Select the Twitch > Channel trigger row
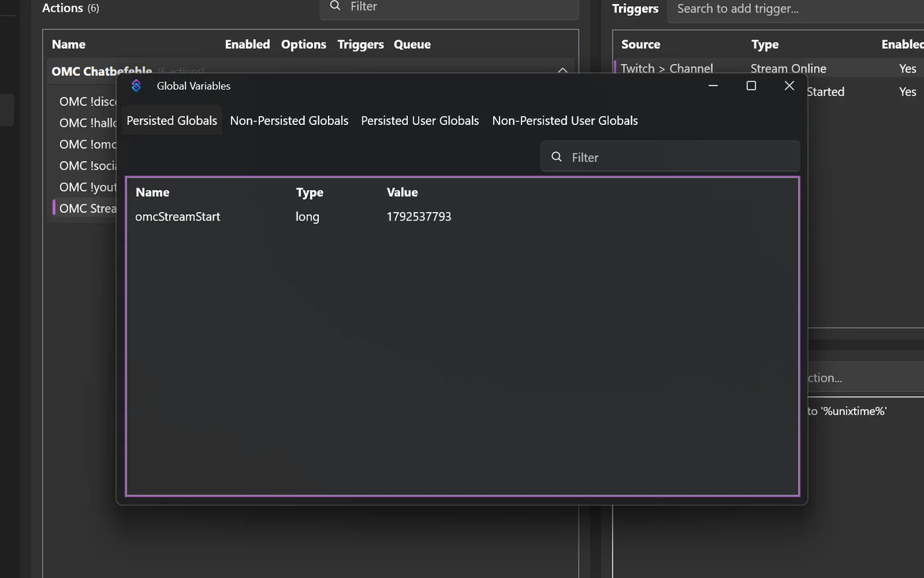Image resolution: width=924 pixels, height=578 pixels. (x=769, y=69)
